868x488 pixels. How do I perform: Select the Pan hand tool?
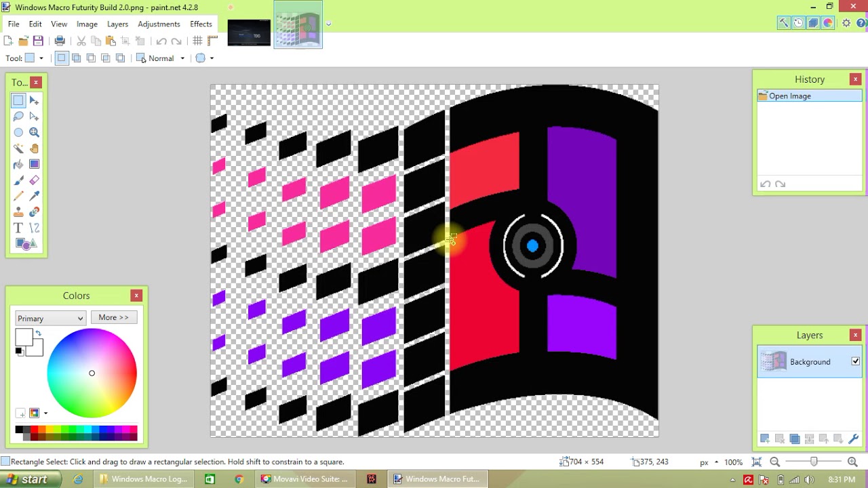(34, 148)
